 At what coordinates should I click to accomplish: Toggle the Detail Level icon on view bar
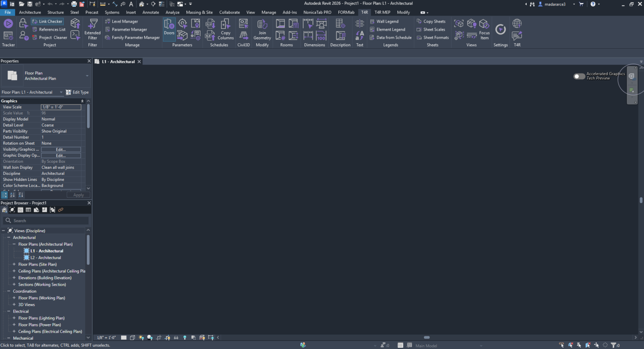point(124,337)
